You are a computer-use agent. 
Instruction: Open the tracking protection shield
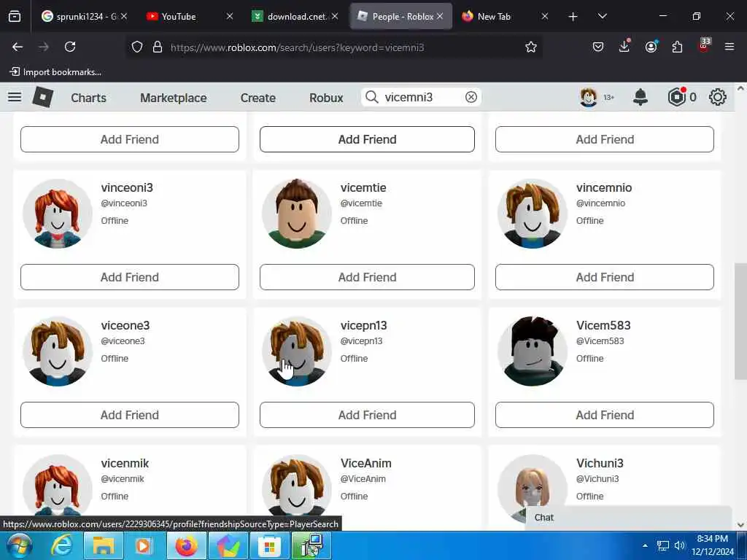pyautogui.click(x=137, y=47)
